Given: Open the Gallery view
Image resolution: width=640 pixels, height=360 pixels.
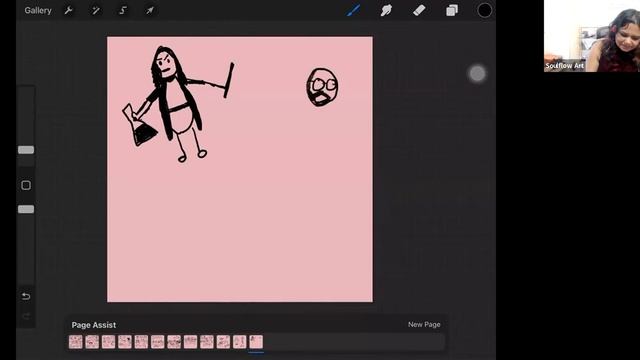Looking at the screenshot, I should tap(38, 11).
